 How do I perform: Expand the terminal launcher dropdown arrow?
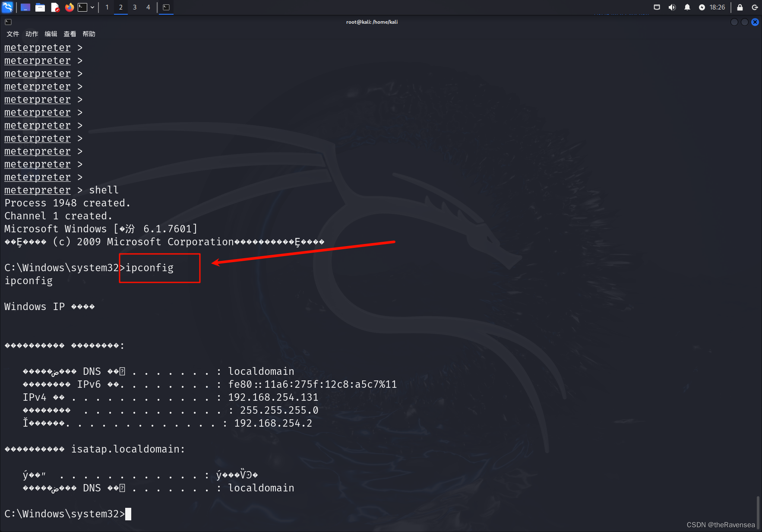coord(92,7)
